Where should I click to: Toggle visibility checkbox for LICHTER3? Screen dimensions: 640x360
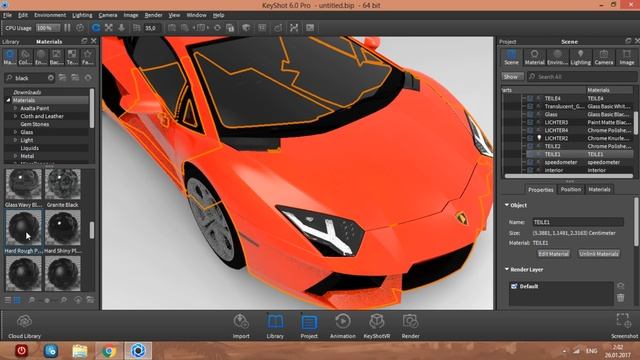[x=530, y=122]
